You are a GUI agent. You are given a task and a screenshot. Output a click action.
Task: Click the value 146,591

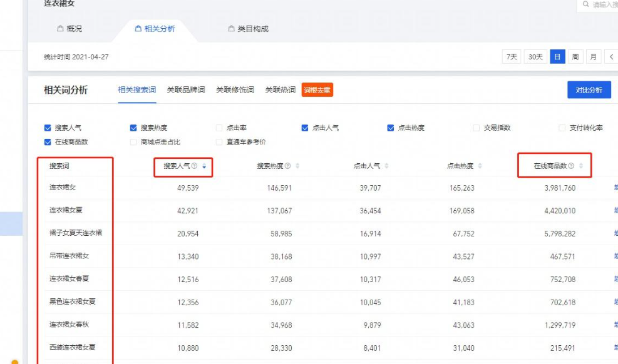[x=279, y=188]
